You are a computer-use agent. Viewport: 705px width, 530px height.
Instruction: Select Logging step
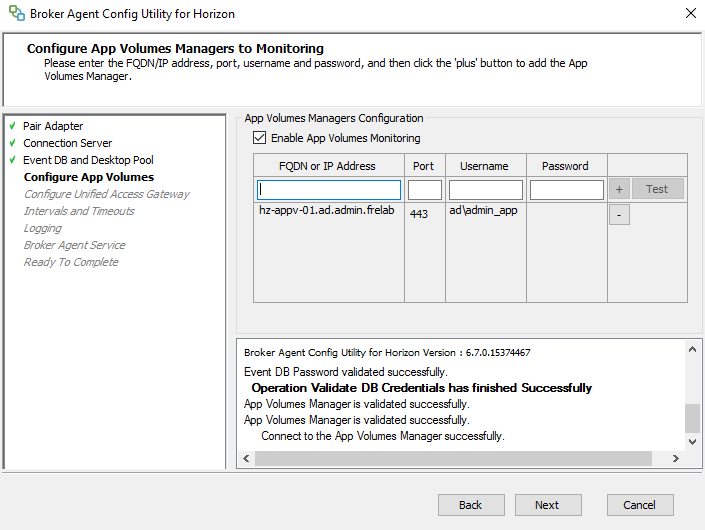pos(43,228)
